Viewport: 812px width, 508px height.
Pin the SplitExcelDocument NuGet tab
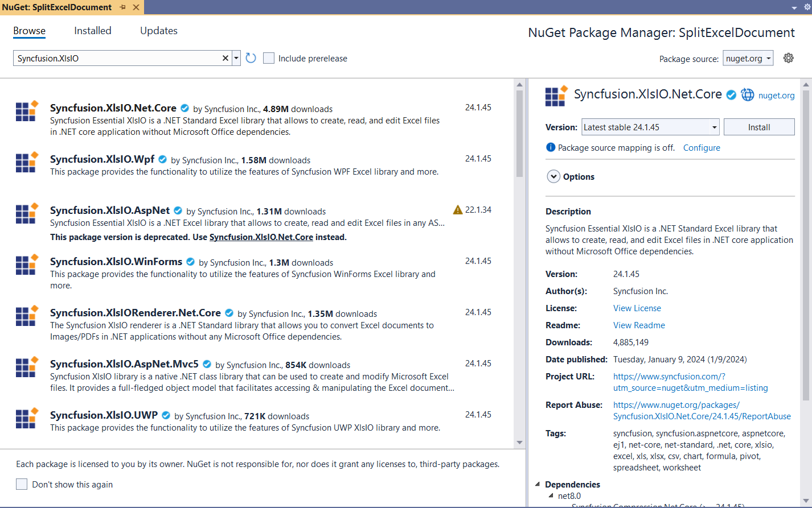click(123, 7)
